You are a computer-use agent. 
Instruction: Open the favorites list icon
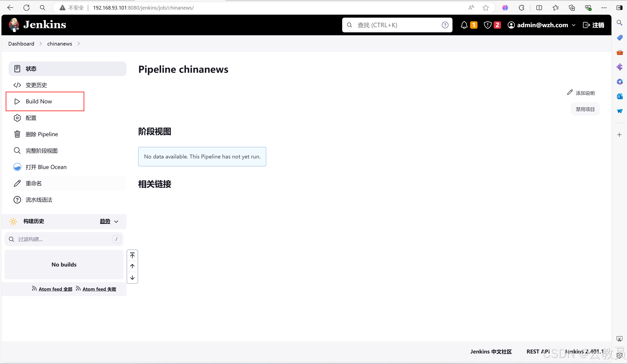tap(556, 8)
